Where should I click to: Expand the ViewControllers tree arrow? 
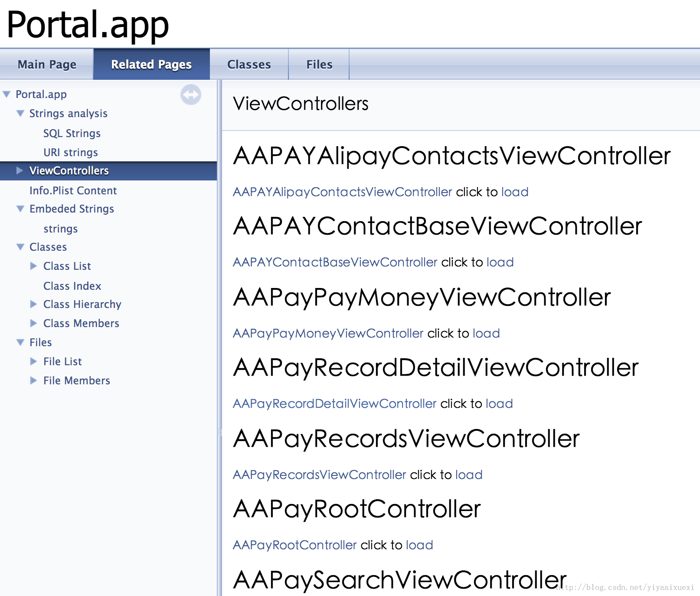pyautogui.click(x=20, y=170)
